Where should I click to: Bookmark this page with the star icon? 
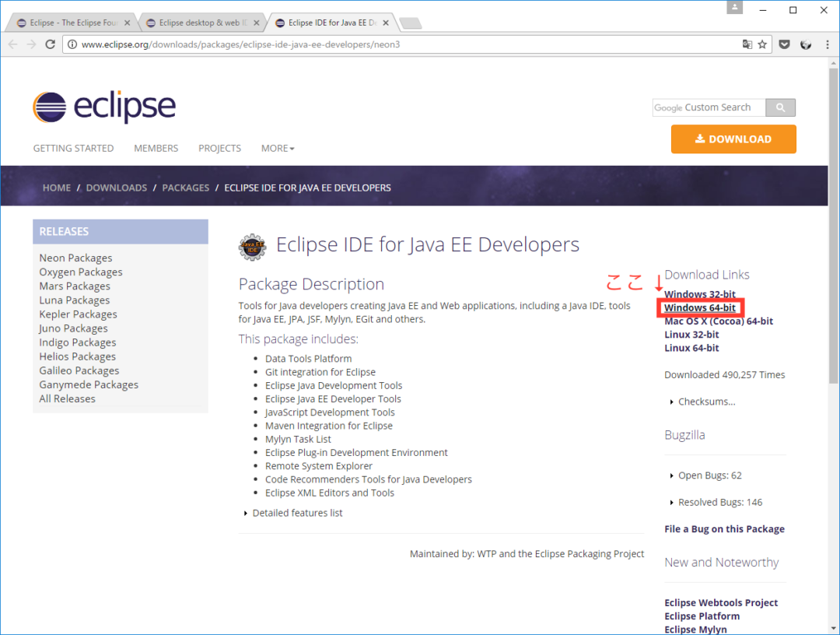tap(762, 44)
